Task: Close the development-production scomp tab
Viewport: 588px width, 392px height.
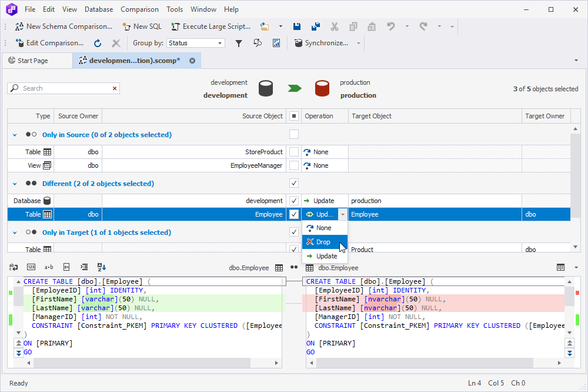Action: [192, 61]
